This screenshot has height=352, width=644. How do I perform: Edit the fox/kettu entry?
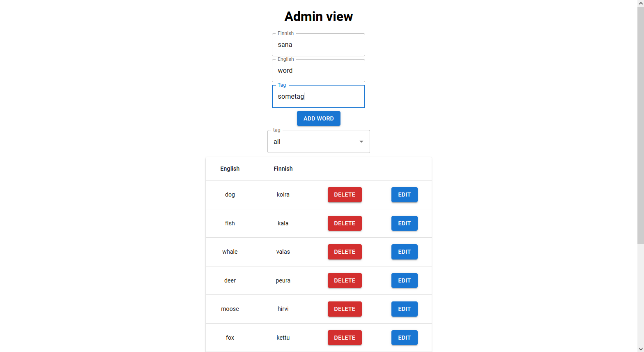(x=404, y=337)
